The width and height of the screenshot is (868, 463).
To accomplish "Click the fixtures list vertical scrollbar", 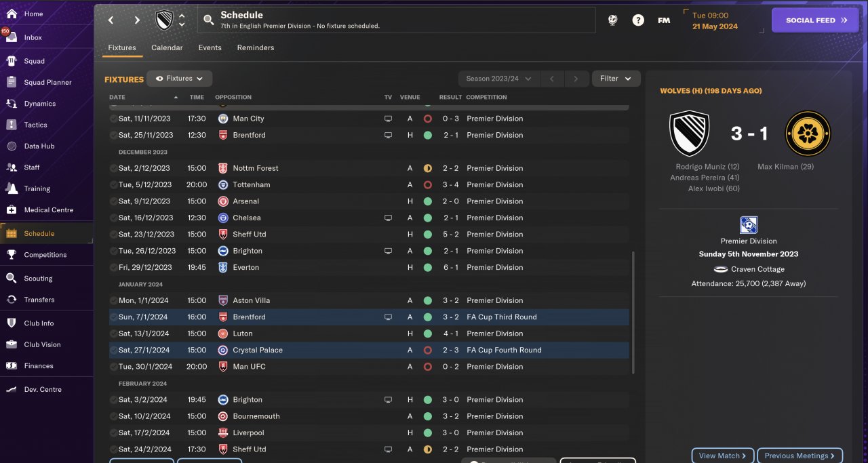I will click(x=633, y=312).
